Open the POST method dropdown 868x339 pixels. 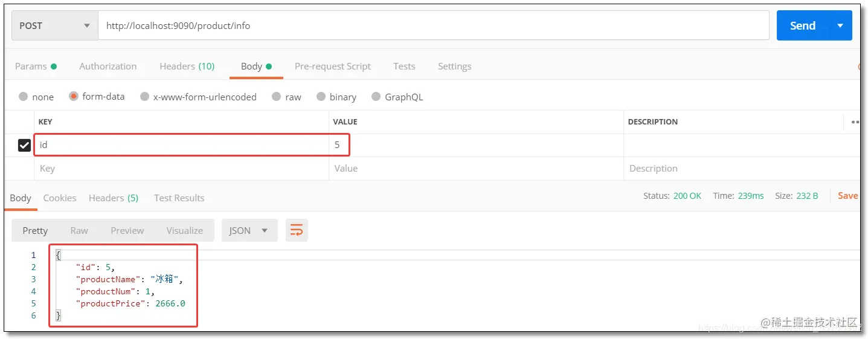[54, 25]
